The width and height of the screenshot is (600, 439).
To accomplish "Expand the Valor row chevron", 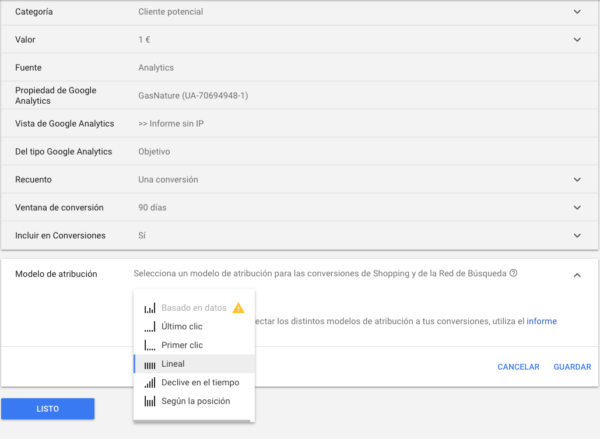I will 577,40.
